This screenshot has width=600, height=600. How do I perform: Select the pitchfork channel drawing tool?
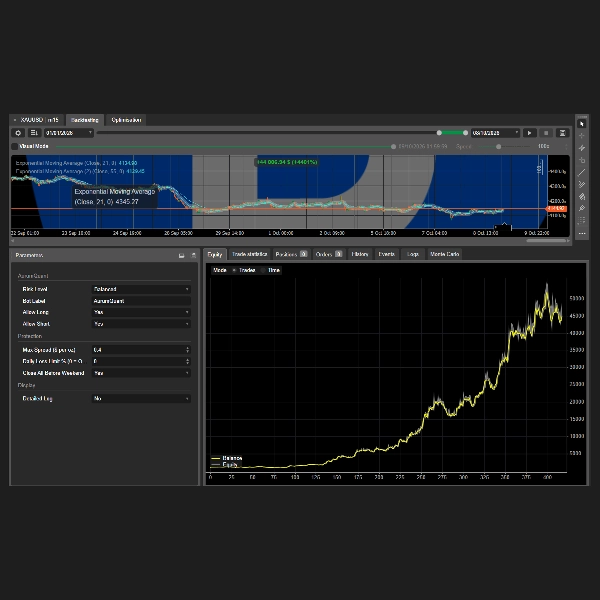pos(582,184)
